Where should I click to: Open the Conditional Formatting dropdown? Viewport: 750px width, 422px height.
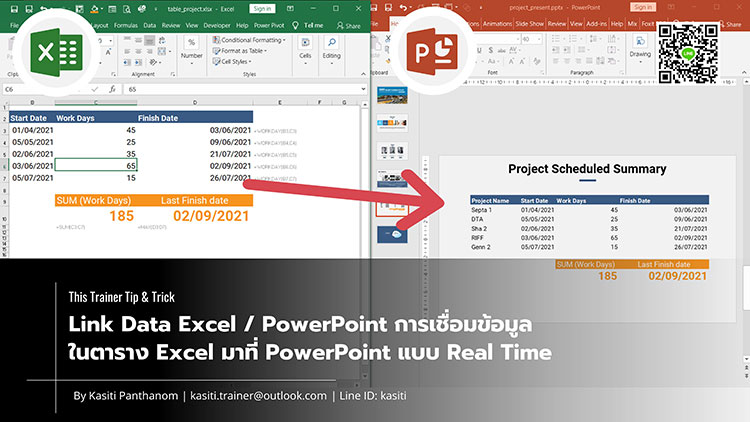click(x=249, y=40)
